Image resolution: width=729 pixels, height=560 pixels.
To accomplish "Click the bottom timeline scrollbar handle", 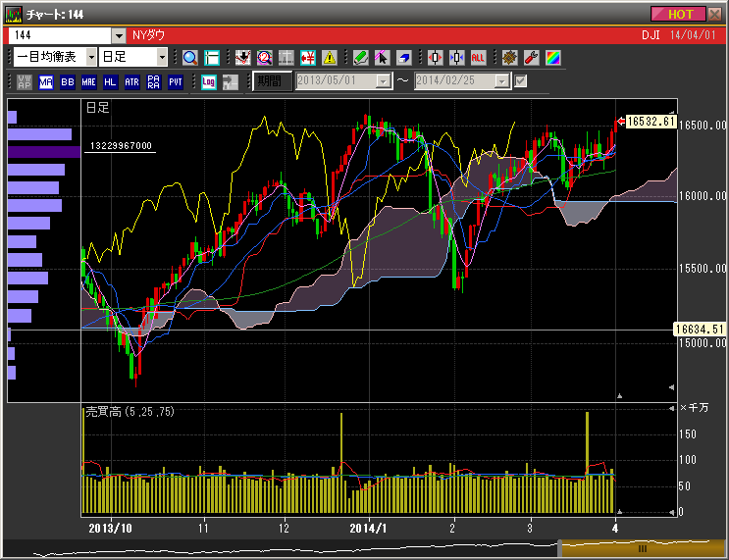I will click(x=642, y=548).
